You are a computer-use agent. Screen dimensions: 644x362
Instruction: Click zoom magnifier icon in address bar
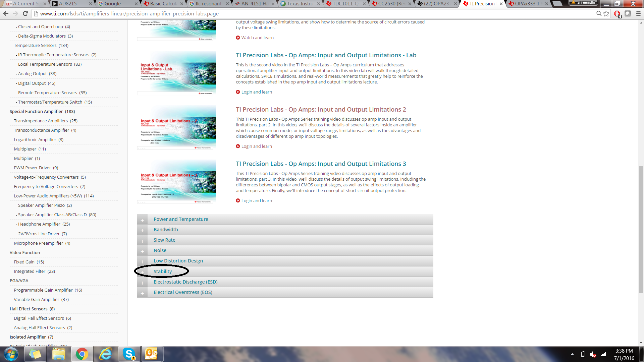(x=599, y=13)
